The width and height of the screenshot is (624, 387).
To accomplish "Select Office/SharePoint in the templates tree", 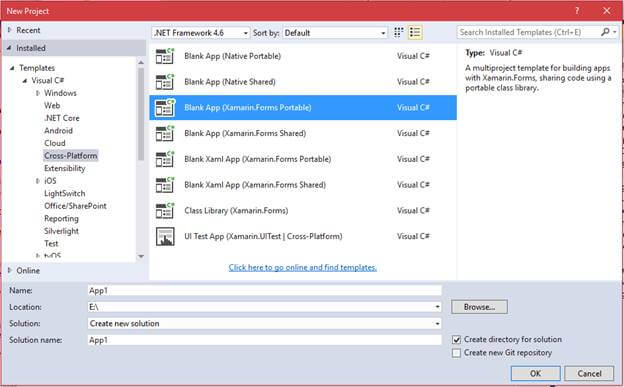I will coord(75,206).
